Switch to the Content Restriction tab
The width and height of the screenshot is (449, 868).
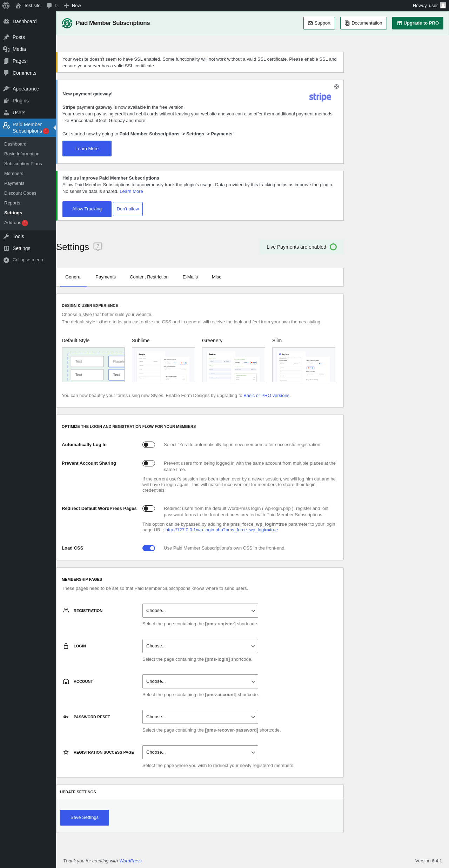[x=149, y=277]
